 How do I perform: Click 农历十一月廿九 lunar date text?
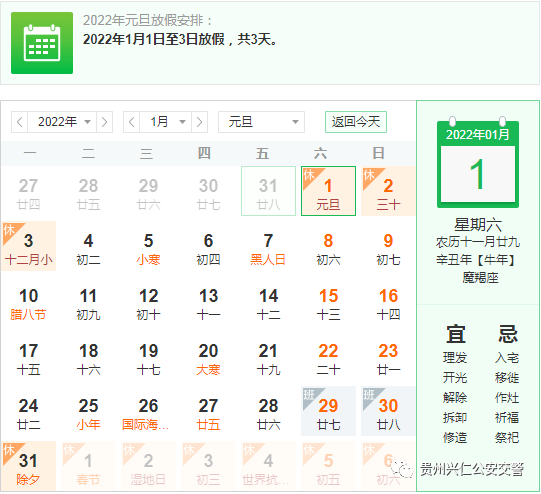pos(478,242)
